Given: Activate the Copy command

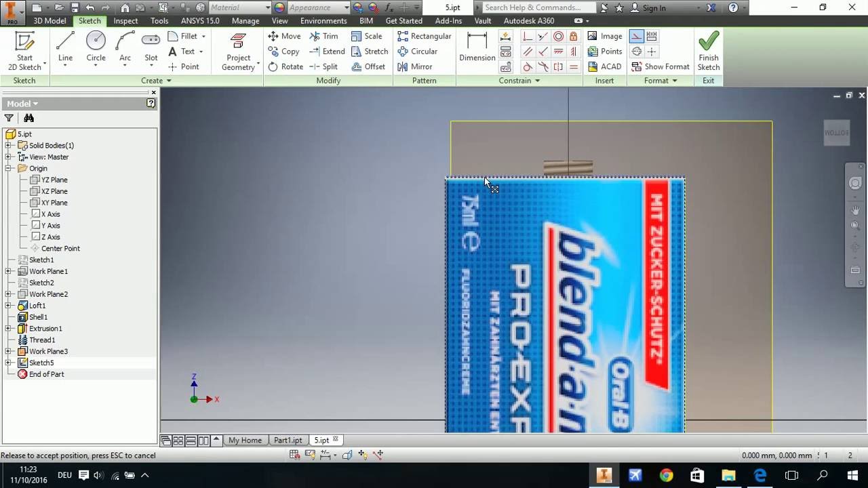Looking at the screenshot, I should tap(284, 52).
